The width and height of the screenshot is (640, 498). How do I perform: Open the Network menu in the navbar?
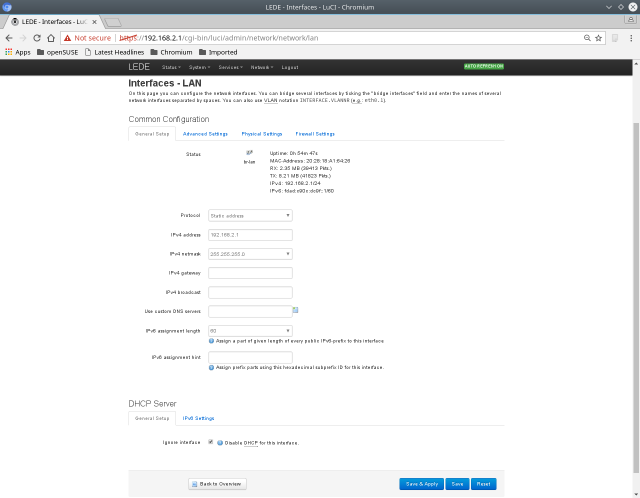(261, 67)
